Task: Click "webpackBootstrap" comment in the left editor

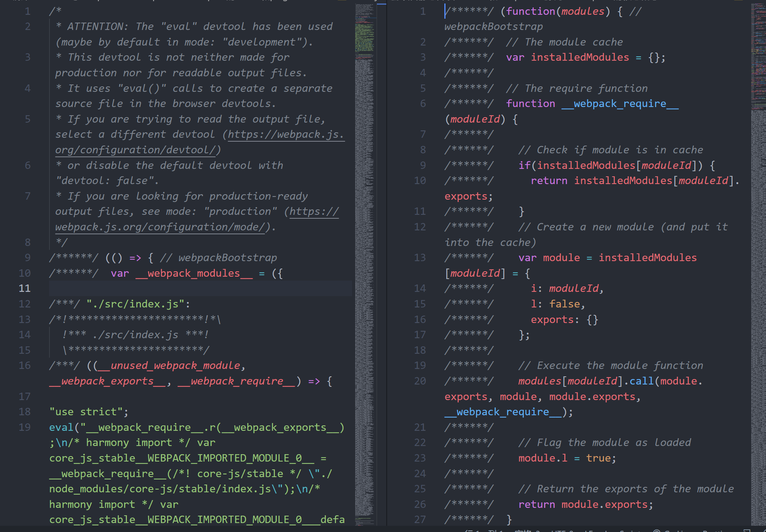Action: tap(227, 258)
